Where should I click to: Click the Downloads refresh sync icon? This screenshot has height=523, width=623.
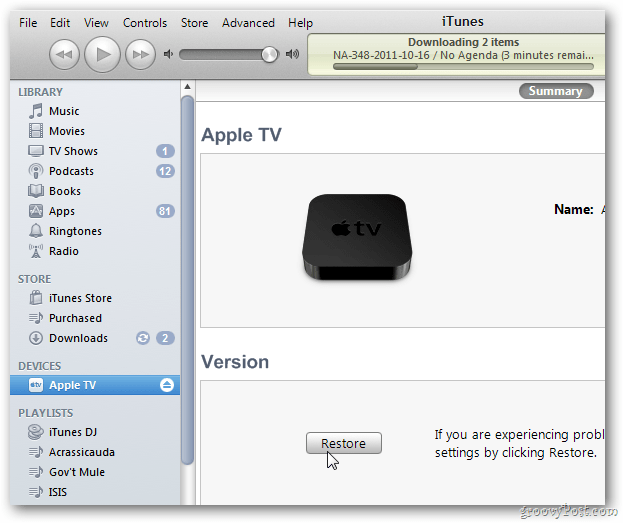click(143, 338)
